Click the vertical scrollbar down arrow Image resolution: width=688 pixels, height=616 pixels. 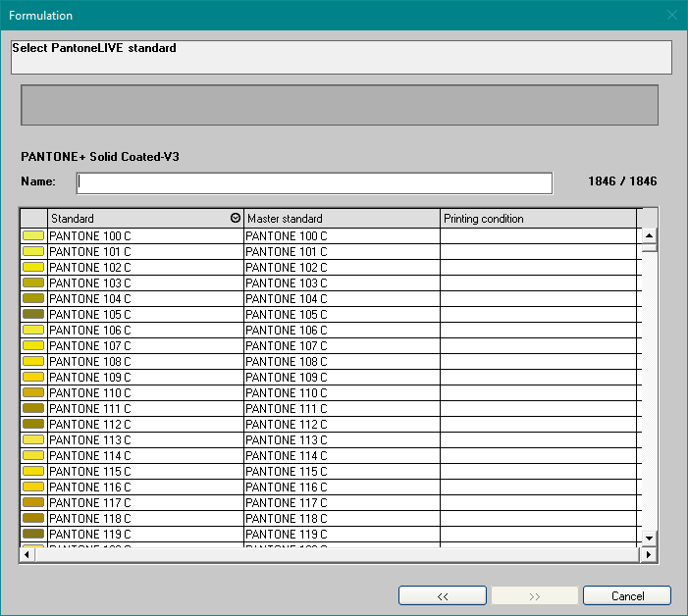(x=649, y=538)
